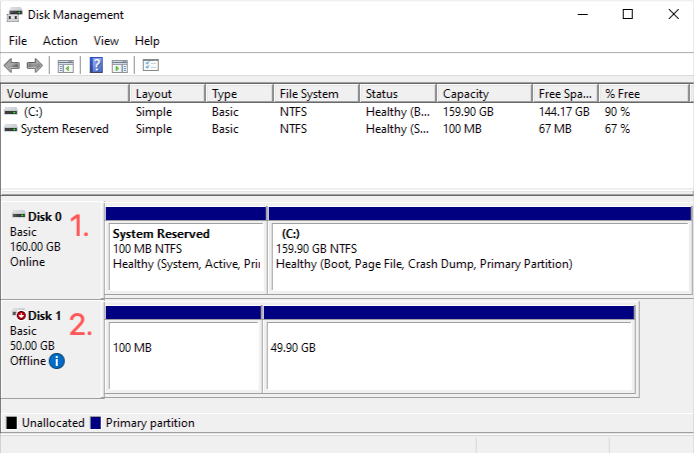This screenshot has width=694, height=453.
Task: Close the Disk Management window
Action: tap(674, 15)
